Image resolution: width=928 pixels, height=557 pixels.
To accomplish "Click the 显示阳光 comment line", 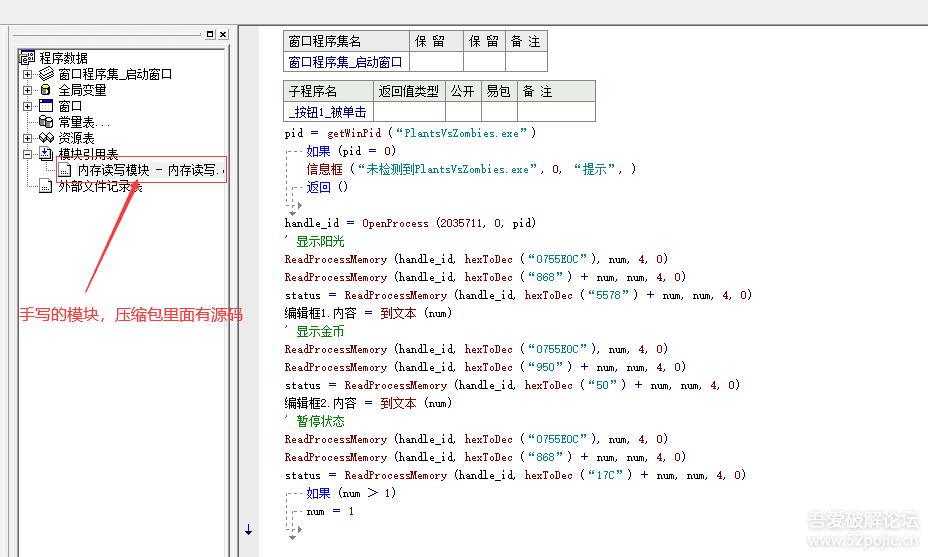I will pos(315,241).
